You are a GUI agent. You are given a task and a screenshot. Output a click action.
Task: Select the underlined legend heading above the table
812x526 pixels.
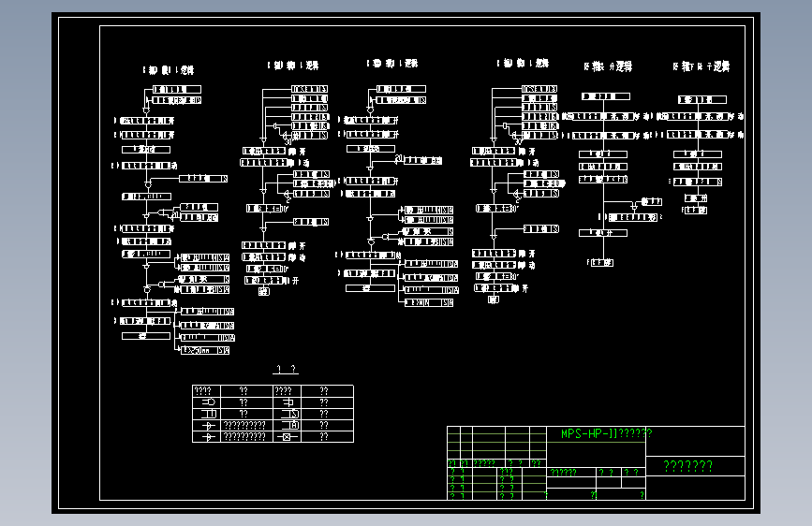tap(286, 369)
